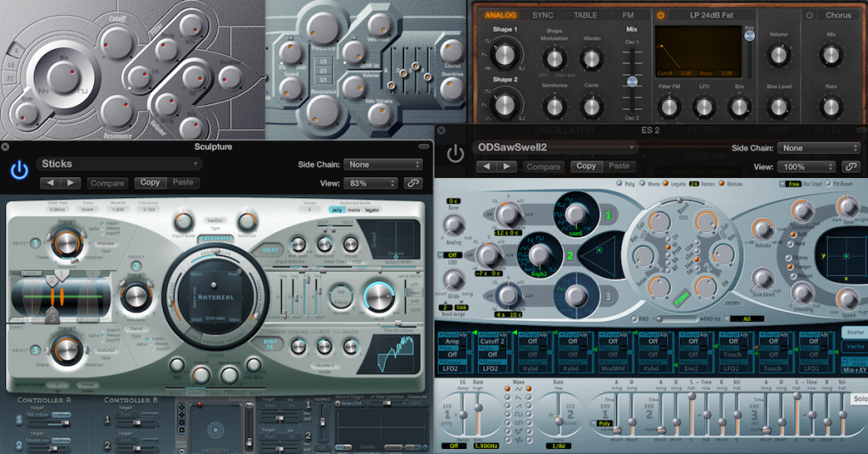
Task: Click the series filter routing button in ES 2
Action: tap(732, 303)
